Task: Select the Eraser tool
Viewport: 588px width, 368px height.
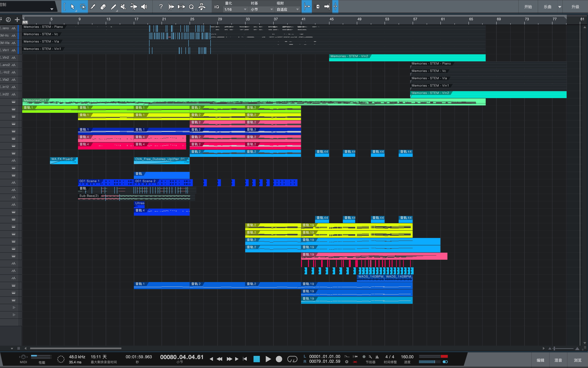Action: (x=103, y=7)
